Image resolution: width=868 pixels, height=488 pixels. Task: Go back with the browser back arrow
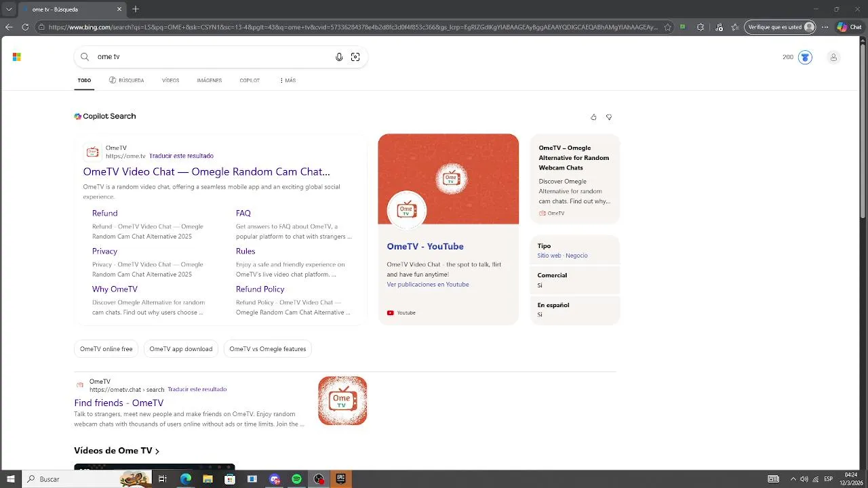coord(9,27)
